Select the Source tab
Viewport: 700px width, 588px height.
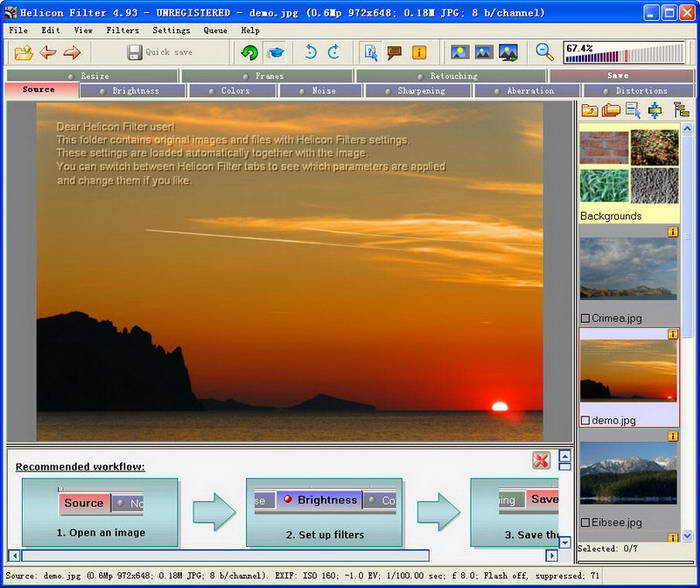click(x=42, y=90)
